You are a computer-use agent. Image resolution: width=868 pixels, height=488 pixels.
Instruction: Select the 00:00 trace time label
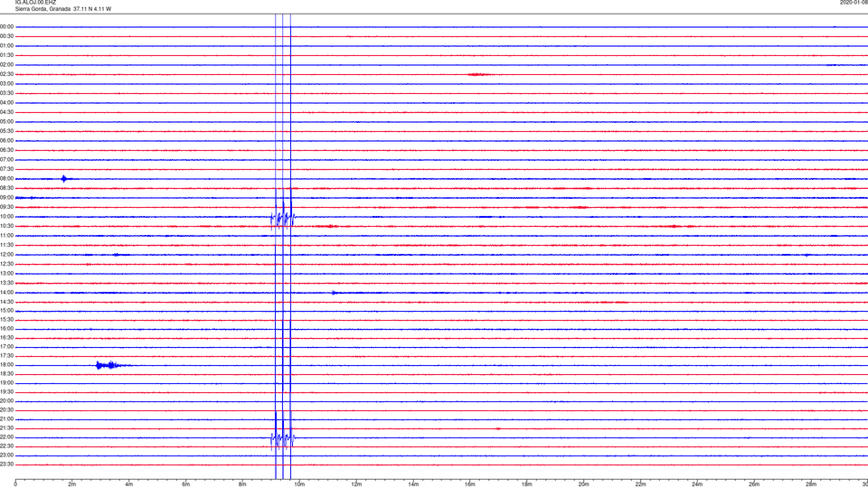pyautogui.click(x=6, y=26)
